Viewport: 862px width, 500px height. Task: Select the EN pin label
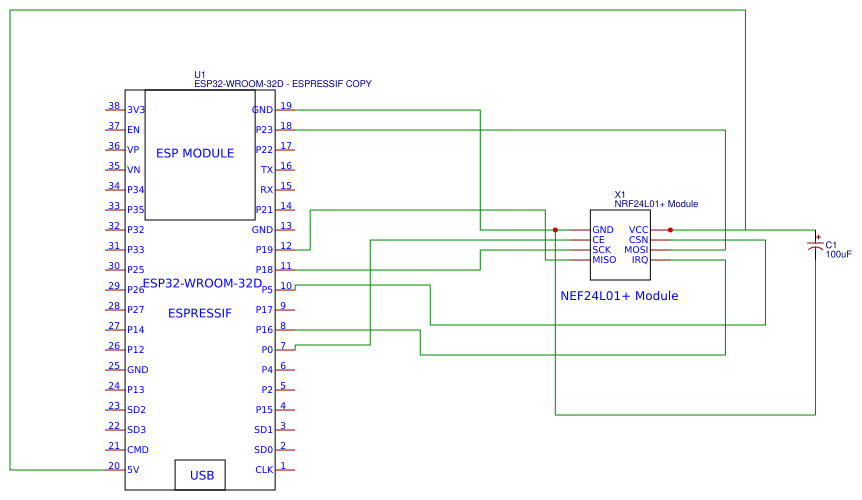[134, 130]
